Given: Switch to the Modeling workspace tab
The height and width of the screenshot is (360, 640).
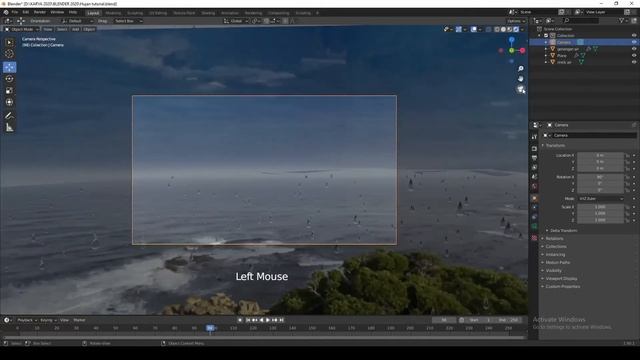Looking at the screenshot, I should [113, 13].
